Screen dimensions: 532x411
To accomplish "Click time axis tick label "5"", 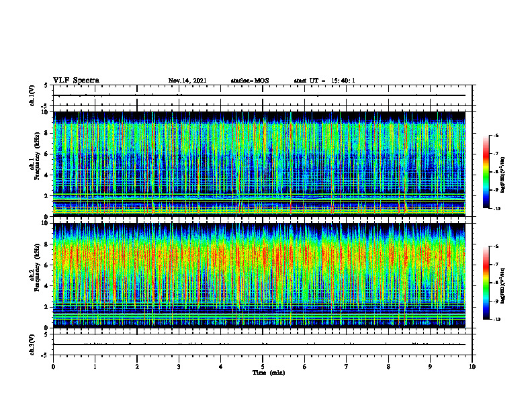I will [263, 367].
